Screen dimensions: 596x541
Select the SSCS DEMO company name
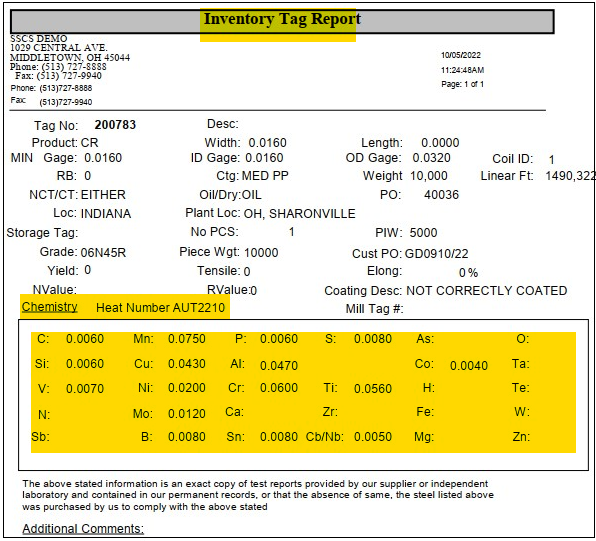[38, 38]
